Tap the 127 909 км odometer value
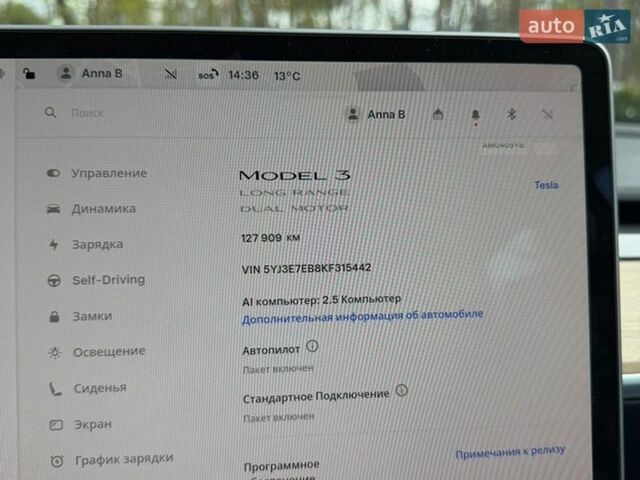 click(271, 238)
